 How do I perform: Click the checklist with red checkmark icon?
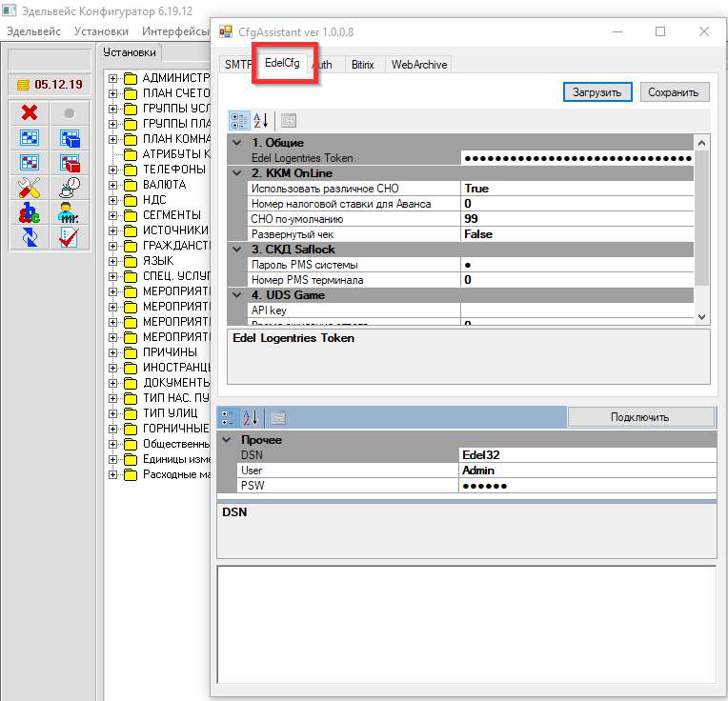(69, 237)
